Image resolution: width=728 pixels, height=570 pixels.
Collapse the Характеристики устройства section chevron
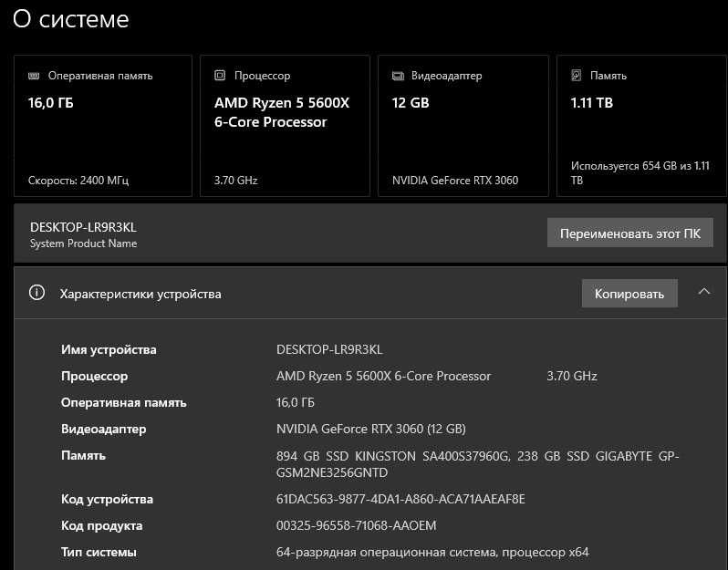coord(704,292)
